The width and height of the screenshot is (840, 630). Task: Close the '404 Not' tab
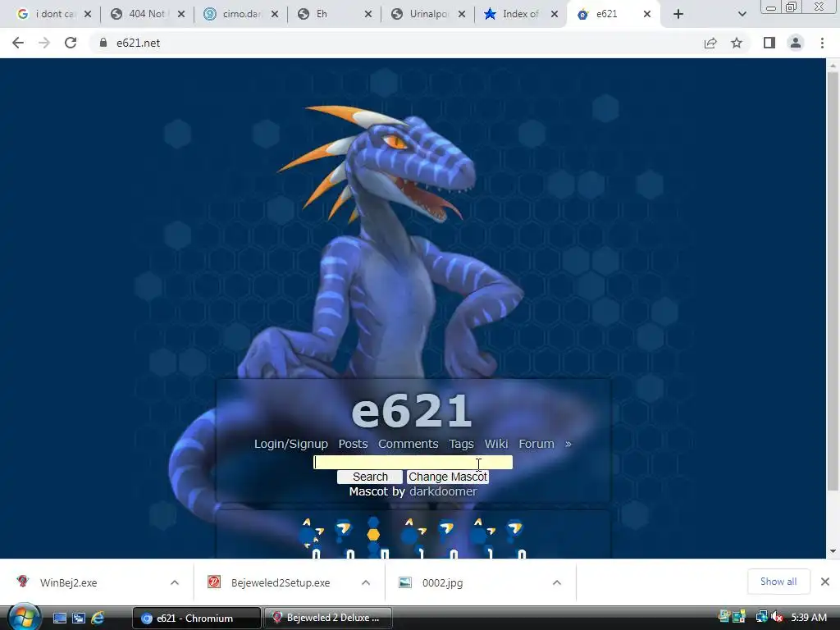click(181, 14)
